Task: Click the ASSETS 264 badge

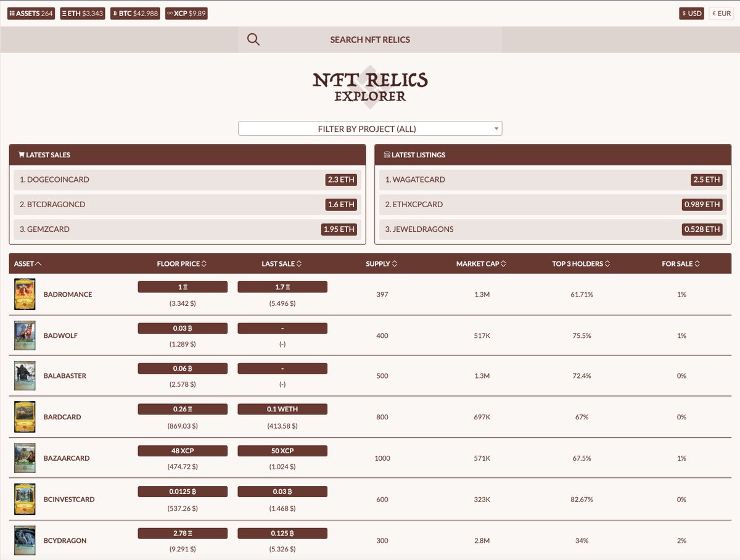Action: pos(31,13)
